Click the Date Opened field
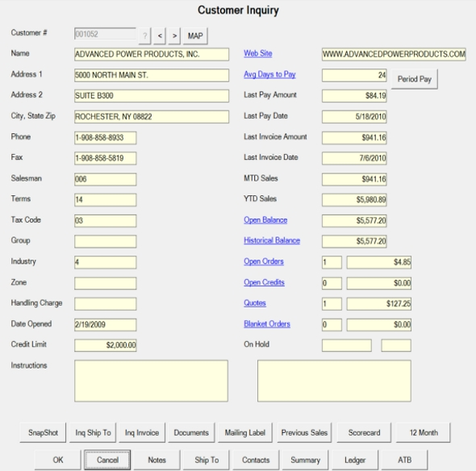Viewport: 476px width, 471px height. tap(106, 325)
